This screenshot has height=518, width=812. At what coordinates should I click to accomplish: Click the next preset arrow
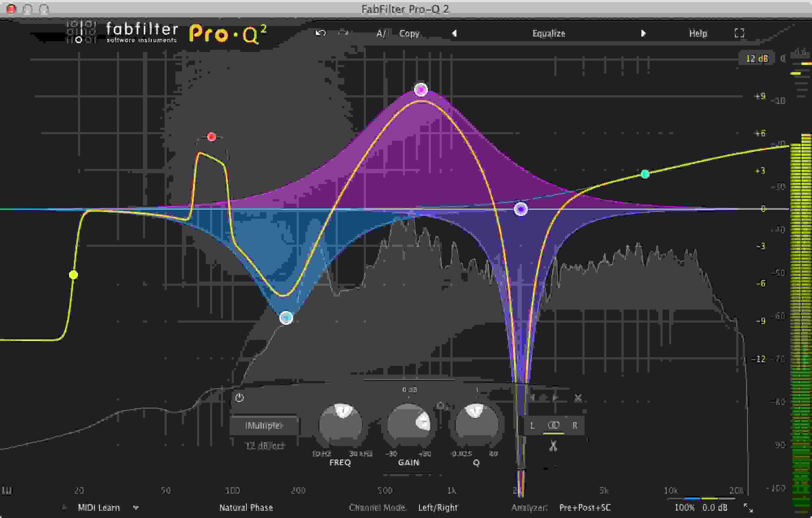[x=643, y=33]
